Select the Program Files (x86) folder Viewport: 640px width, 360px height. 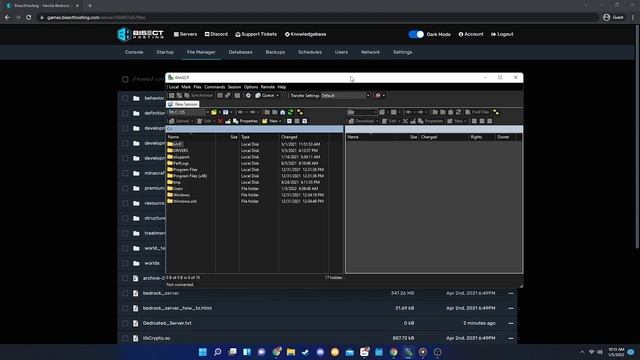coord(187,176)
